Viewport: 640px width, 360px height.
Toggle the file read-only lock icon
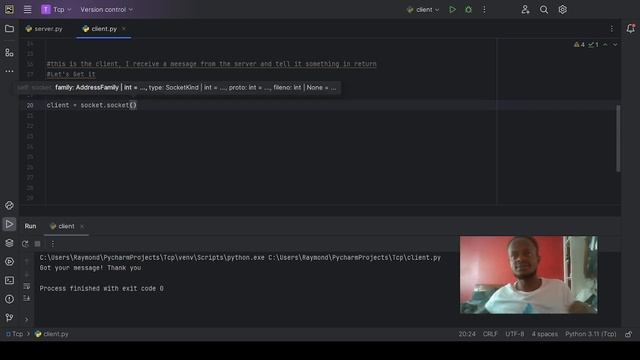629,334
